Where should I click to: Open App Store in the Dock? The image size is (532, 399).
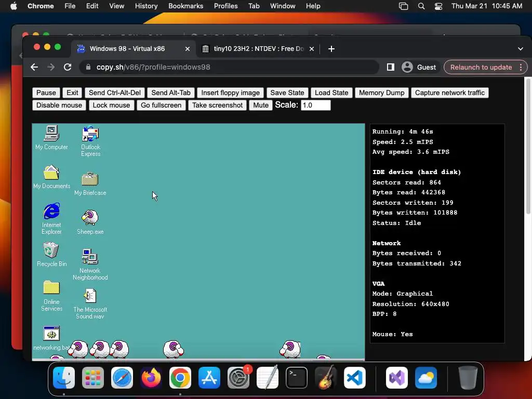click(209, 378)
